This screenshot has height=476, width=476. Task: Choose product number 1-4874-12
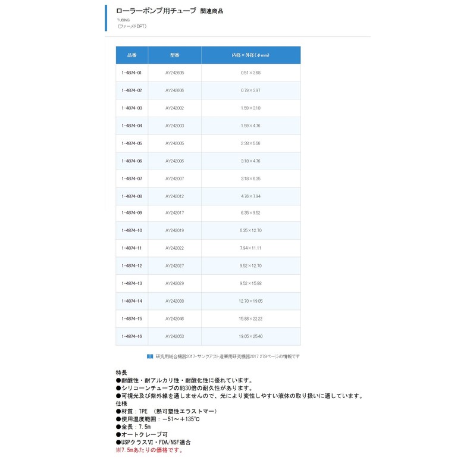[x=131, y=266]
